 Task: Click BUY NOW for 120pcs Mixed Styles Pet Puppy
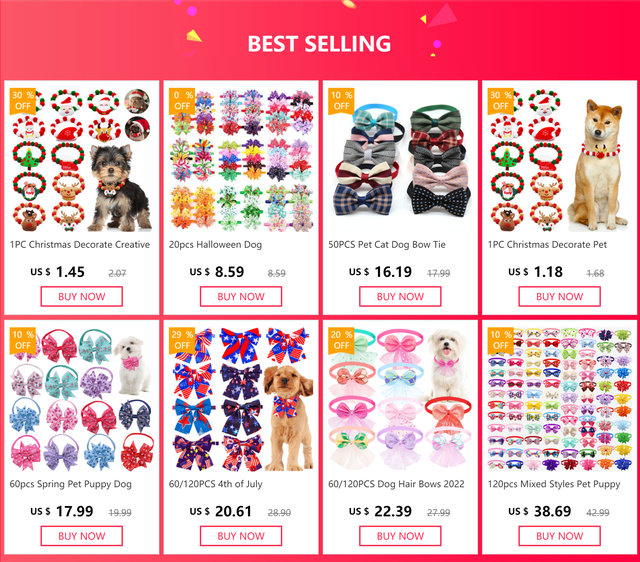point(560,536)
